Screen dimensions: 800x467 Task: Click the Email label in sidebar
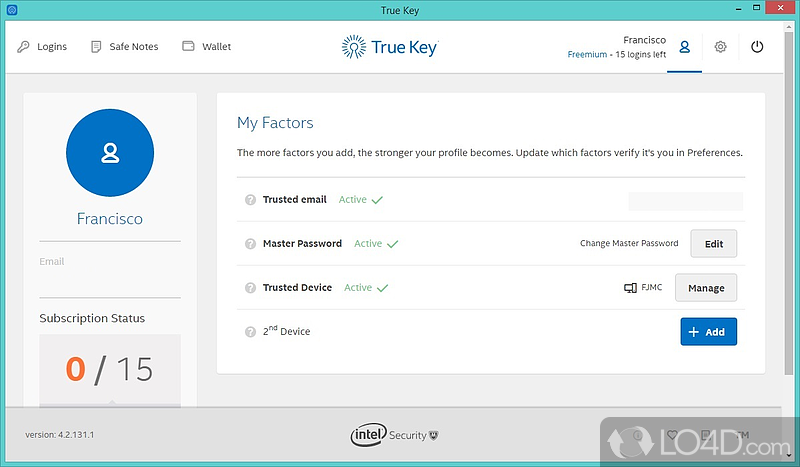pyautogui.click(x=52, y=261)
